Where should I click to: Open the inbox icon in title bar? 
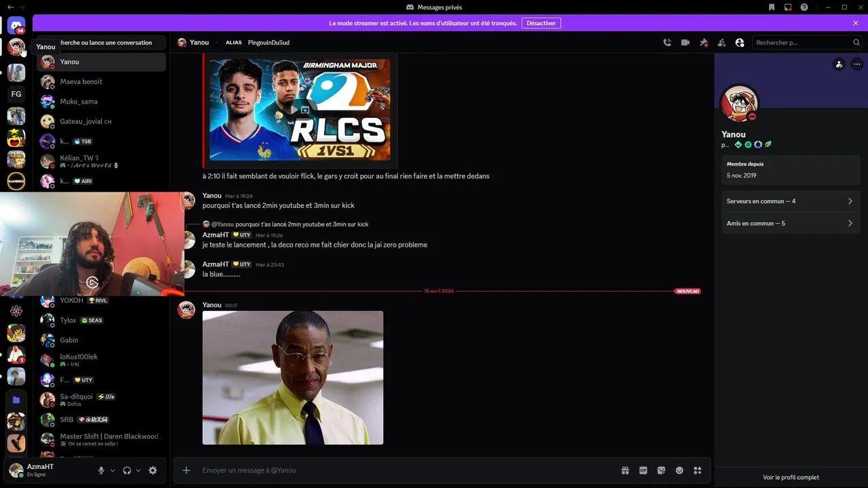[788, 7]
